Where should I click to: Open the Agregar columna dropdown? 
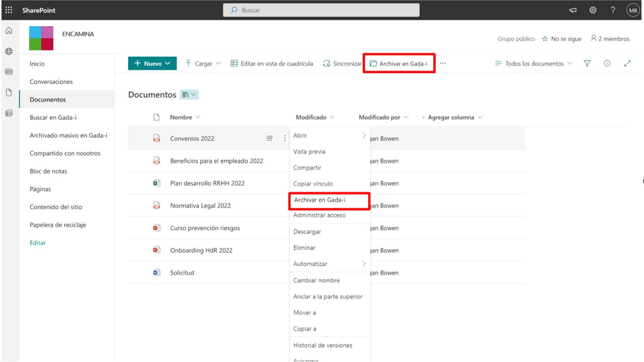click(x=452, y=117)
